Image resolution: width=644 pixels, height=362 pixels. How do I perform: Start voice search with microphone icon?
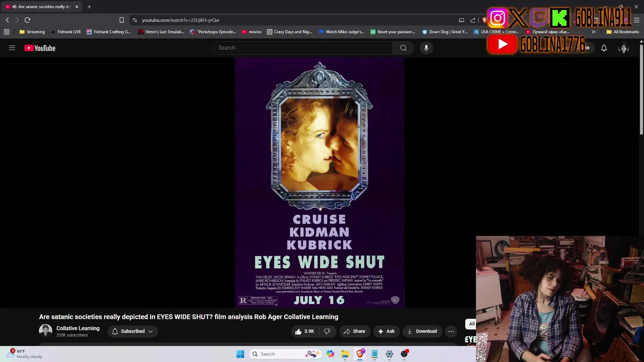click(x=426, y=48)
